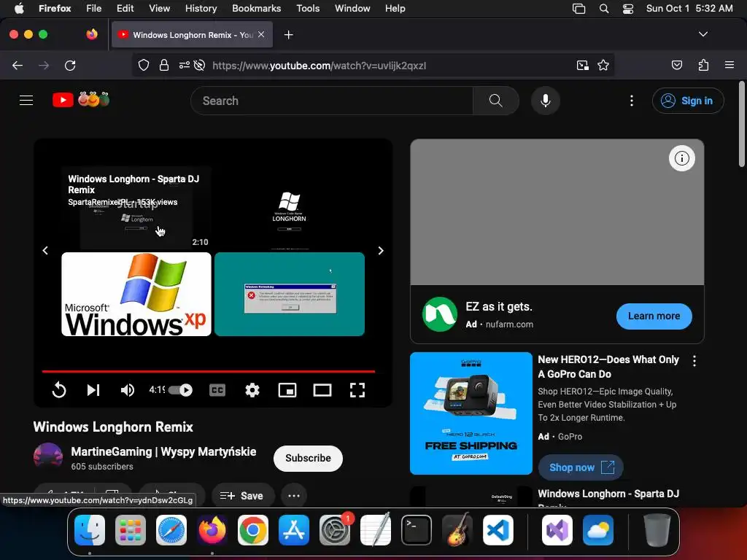This screenshot has height=560, width=747.
Task: Open macOS Control Center
Action: [x=628, y=9]
